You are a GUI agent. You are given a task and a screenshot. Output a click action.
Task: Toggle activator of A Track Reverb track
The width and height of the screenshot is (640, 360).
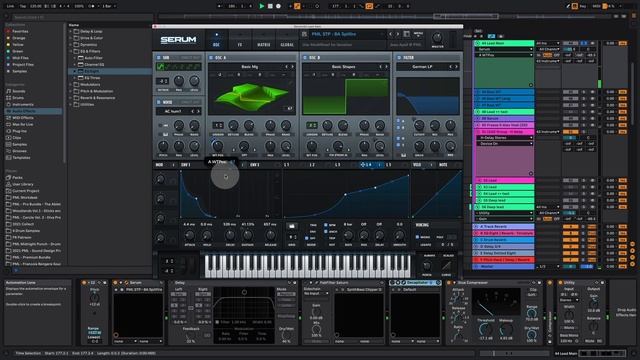(x=570, y=227)
